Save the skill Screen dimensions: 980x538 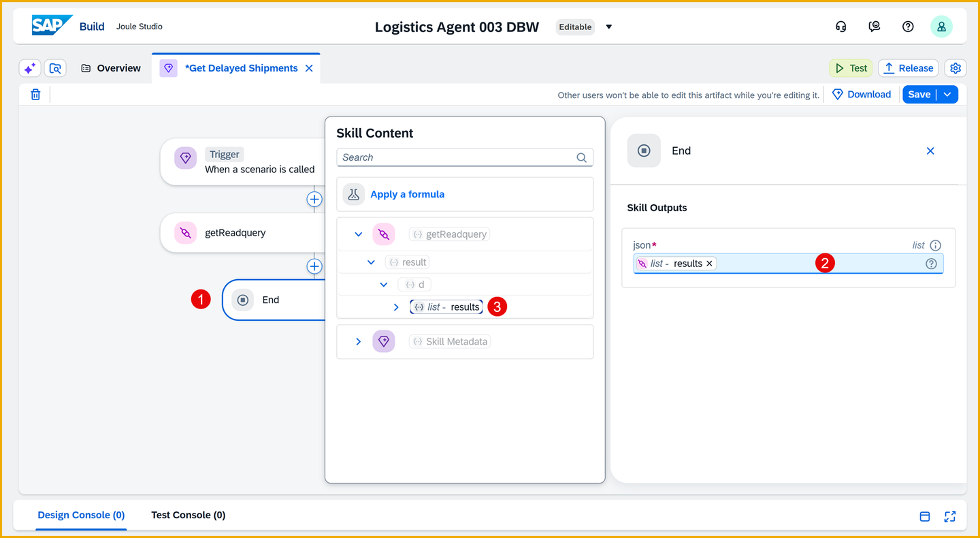coord(919,95)
